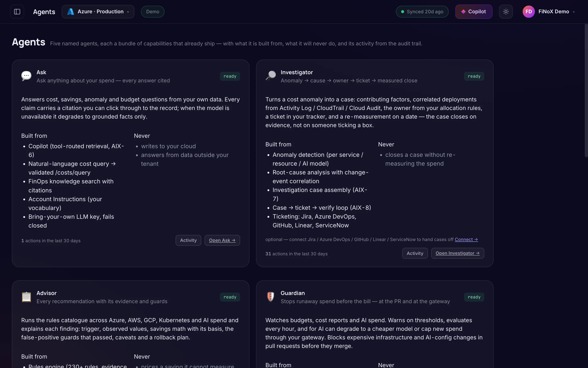Click 'Bring-your-own LLM key, fails closed'

pos(71,221)
